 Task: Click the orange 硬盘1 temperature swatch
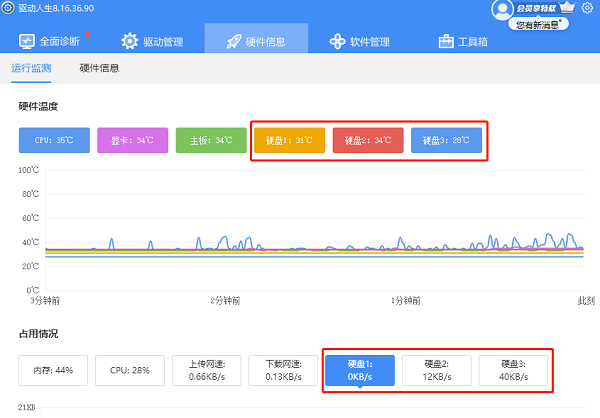click(x=288, y=140)
